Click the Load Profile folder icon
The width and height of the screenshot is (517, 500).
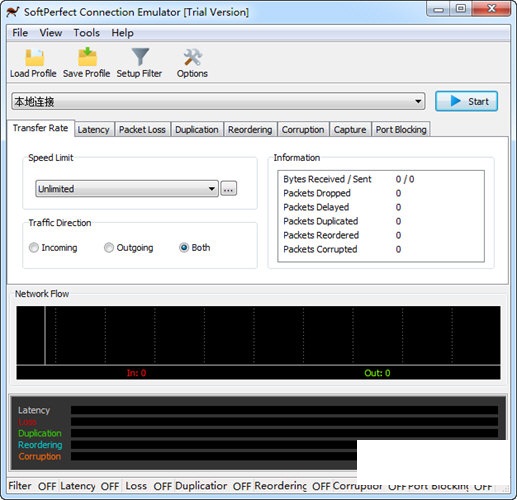(34, 57)
